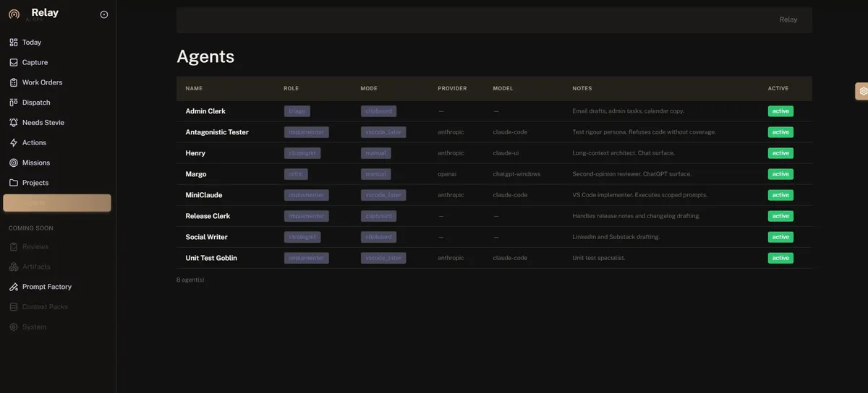868x393 pixels.
Task: Open the Social Writer agent name
Action: (206, 237)
